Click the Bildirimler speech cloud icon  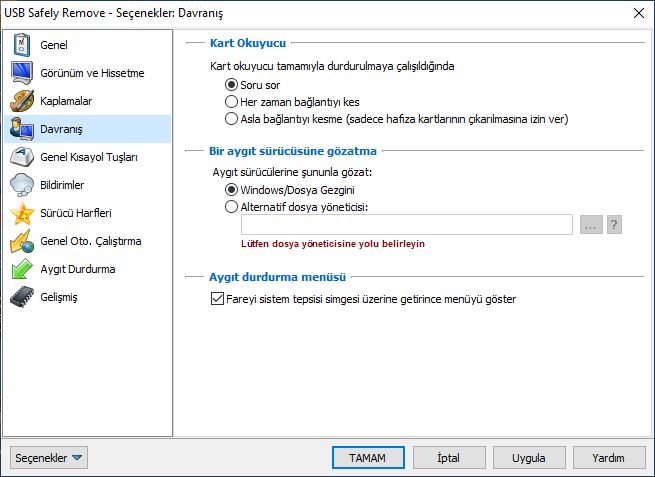22,185
